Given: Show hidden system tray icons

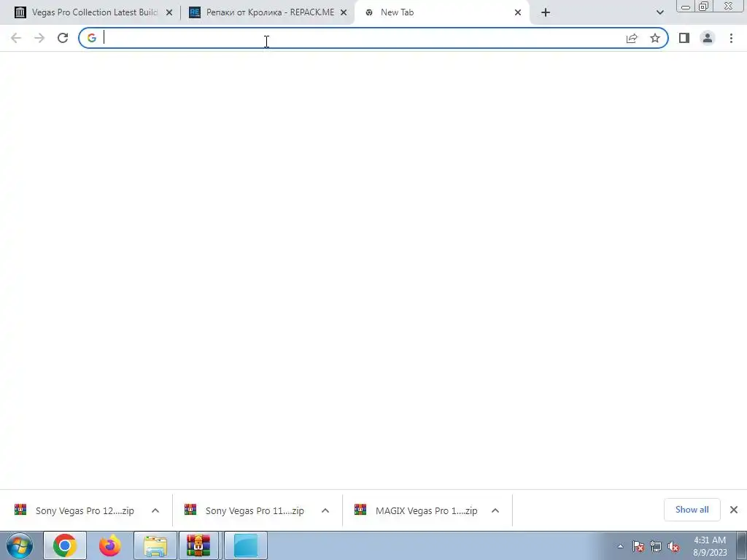Looking at the screenshot, I should click(x=620, y=547).
